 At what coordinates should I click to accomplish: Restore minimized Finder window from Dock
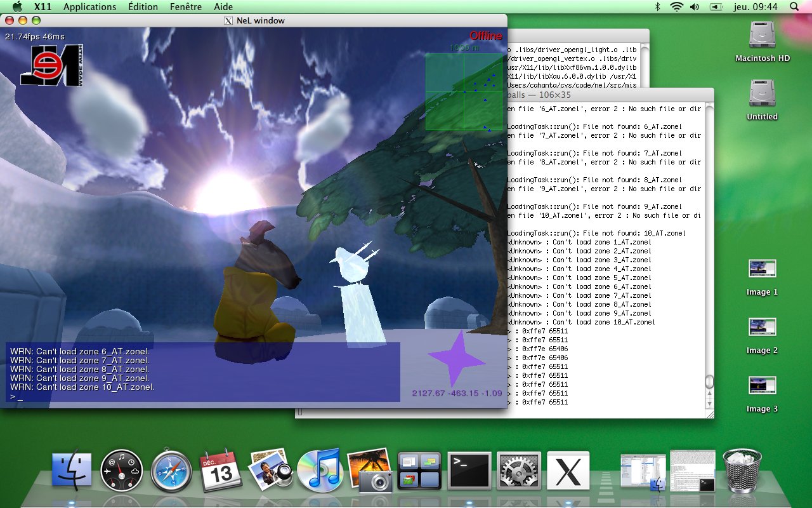click(643, 472)
